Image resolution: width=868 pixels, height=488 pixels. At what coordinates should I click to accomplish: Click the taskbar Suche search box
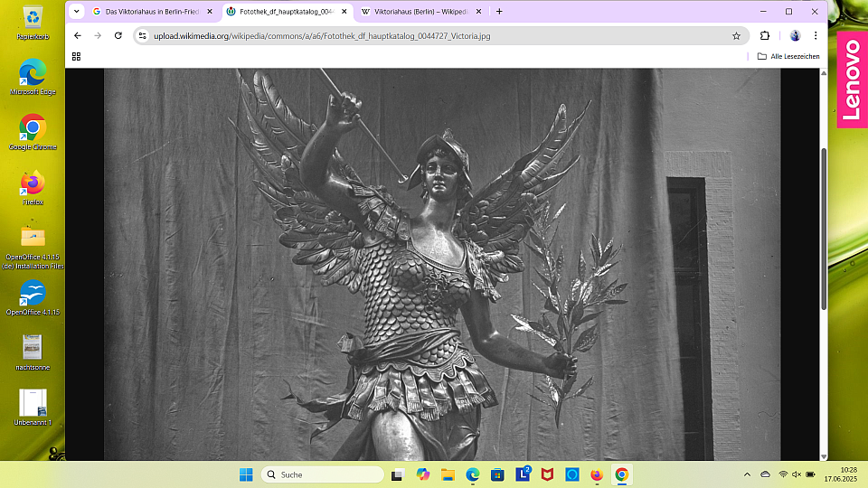[x=323, y=474]
